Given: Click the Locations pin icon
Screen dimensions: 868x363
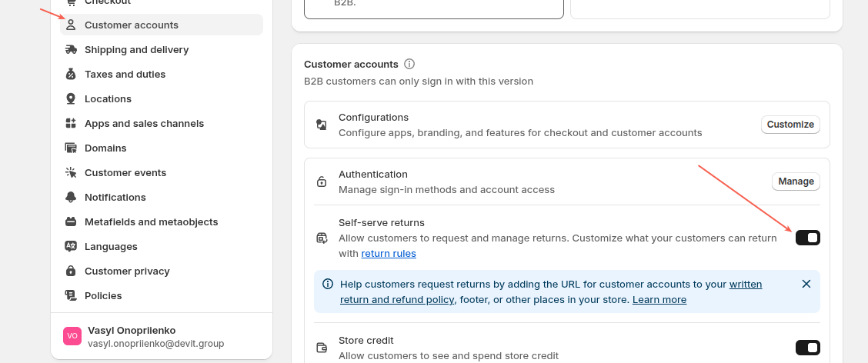Looking at the screenshot, I should 71,98.
